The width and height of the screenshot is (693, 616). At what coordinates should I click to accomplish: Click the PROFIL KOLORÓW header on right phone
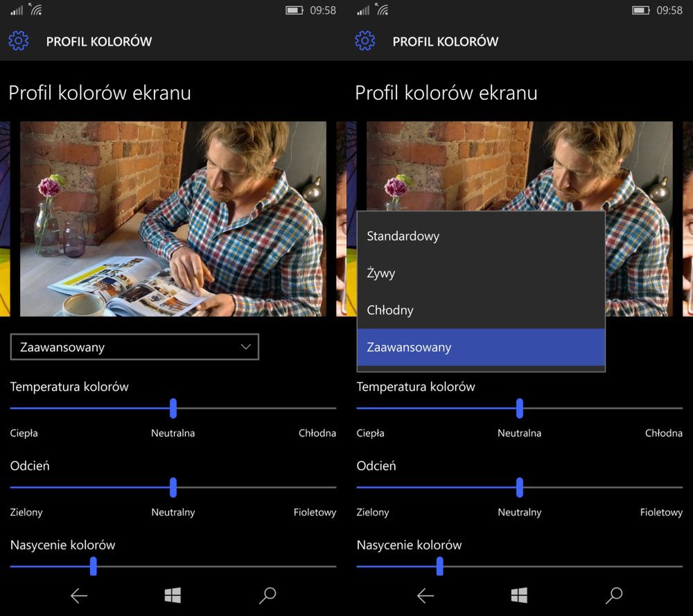(446, 42)
